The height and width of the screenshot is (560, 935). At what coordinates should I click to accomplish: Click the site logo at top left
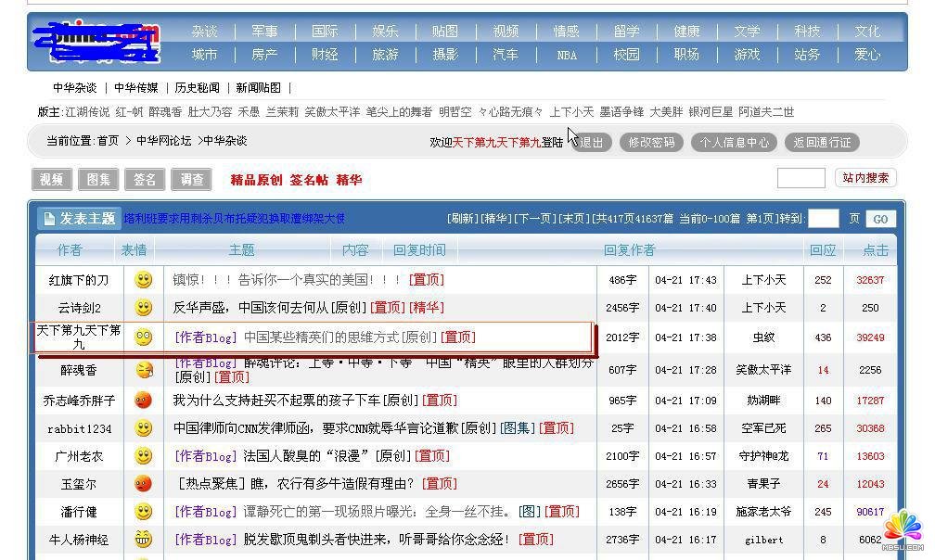point(95,43)
